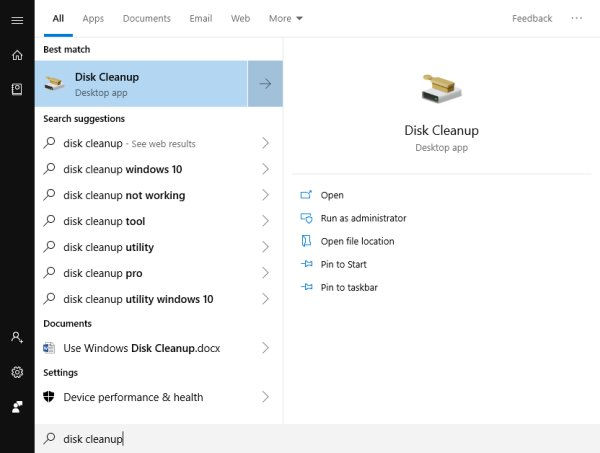Viewport: 600px width, 453px height.
Task: Click the Pin to taskbar pin icon
Action: [x=307, y=287]
